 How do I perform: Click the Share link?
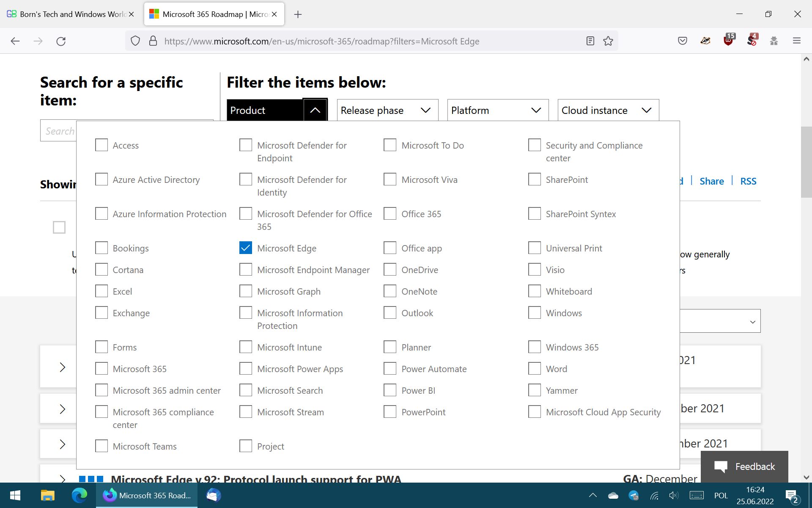[712, 181]
